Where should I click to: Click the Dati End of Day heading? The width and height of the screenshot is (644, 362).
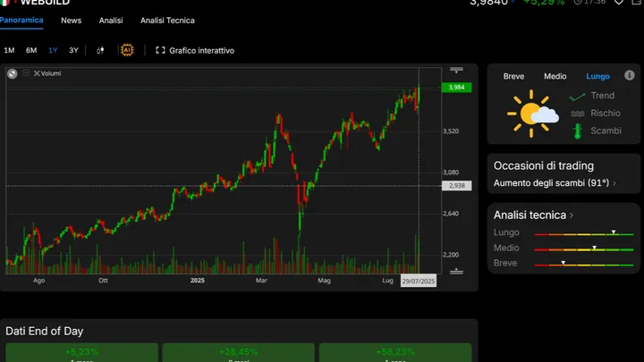point(45,332)
